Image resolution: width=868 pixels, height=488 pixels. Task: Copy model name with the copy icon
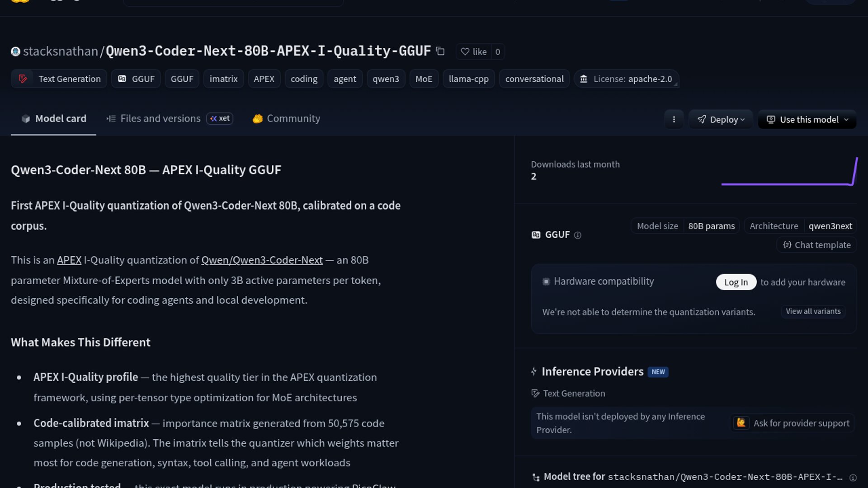pyautogui.click(x=440, y=52)
